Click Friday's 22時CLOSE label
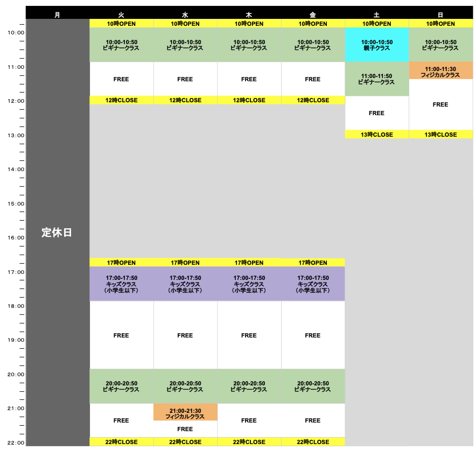476x450 pixels. 312,442
